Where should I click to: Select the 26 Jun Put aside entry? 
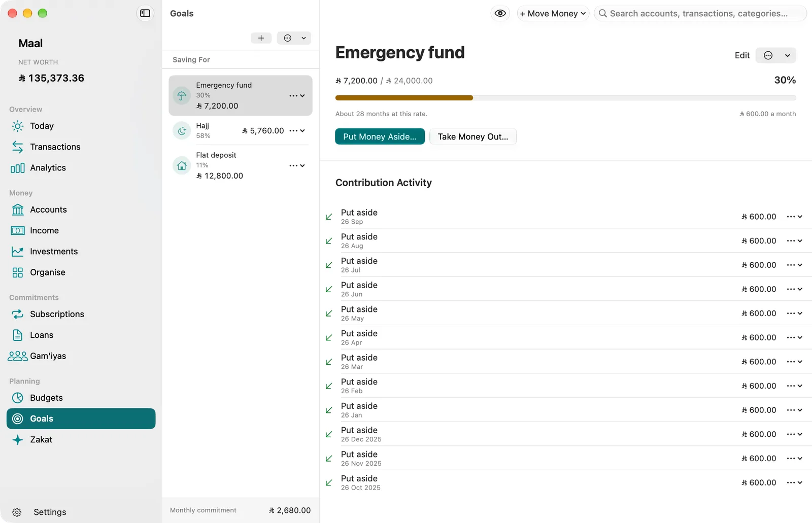[x=565, y=289]
